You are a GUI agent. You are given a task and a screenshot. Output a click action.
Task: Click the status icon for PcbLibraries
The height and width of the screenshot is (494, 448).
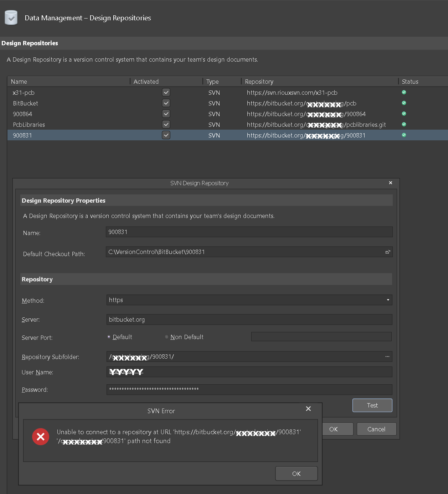point(404,124)
